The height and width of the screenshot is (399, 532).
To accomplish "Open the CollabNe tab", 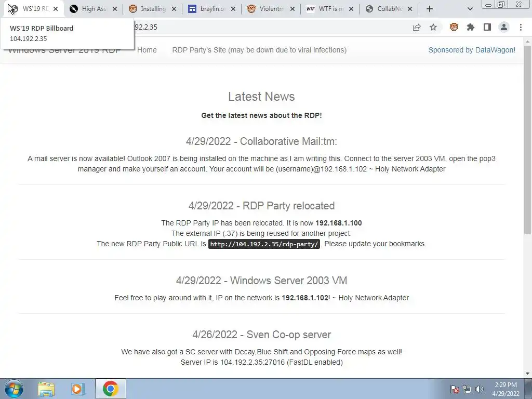I will [x=390, y=9].
